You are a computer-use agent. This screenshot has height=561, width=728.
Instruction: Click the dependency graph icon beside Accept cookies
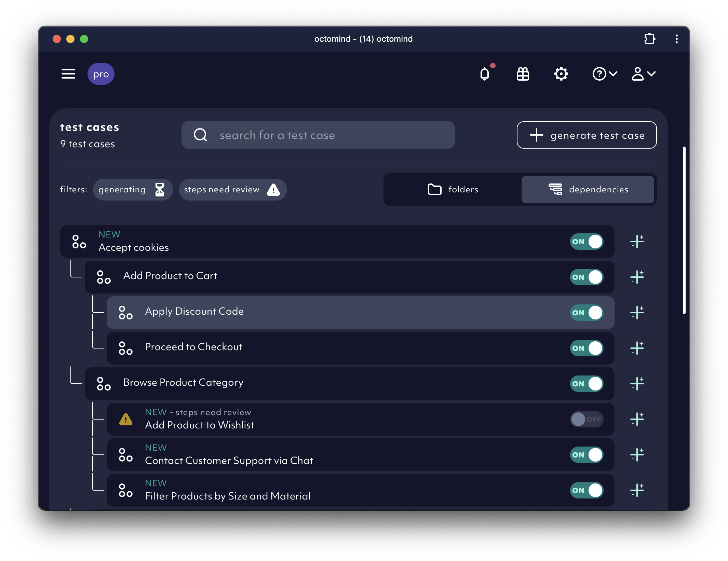point(637,242)
